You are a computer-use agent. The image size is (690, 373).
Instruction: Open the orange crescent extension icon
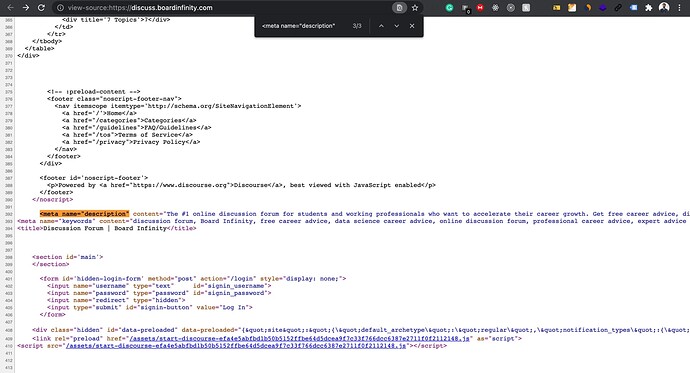tap(587, 7)
